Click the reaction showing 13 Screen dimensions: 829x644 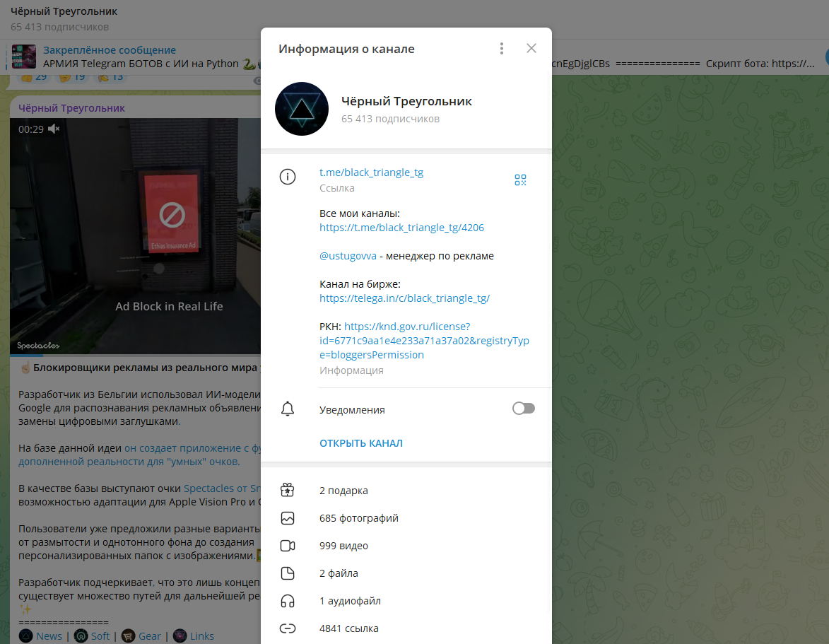(110, 78)
